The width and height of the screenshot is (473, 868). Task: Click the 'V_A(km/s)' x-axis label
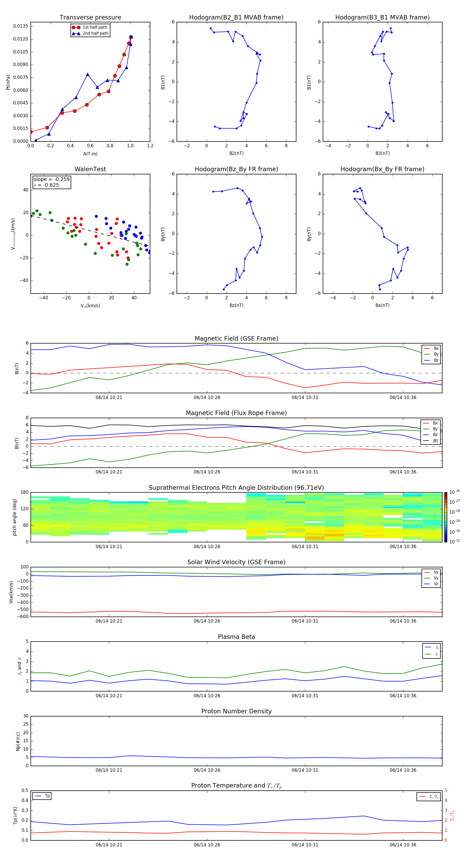(x=90, y=306)
